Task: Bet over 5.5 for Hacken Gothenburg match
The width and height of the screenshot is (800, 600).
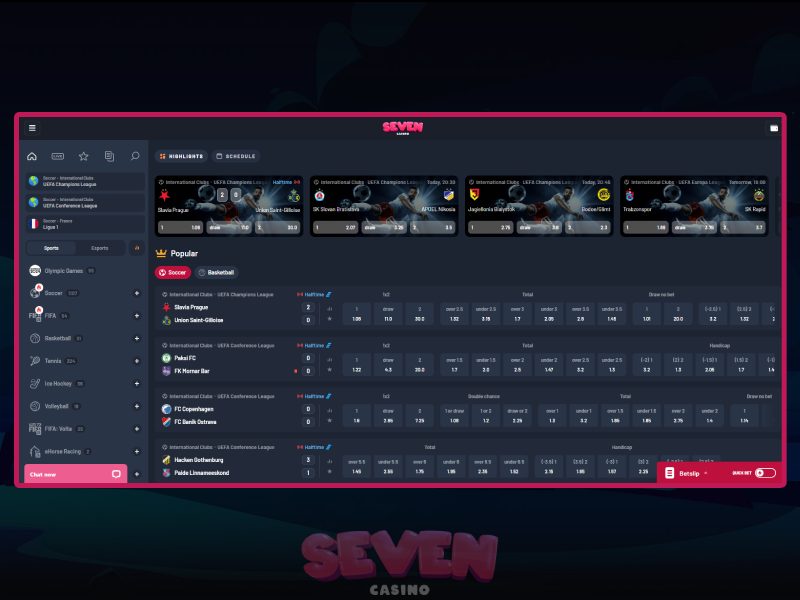Action: click(x=357, y=466)
